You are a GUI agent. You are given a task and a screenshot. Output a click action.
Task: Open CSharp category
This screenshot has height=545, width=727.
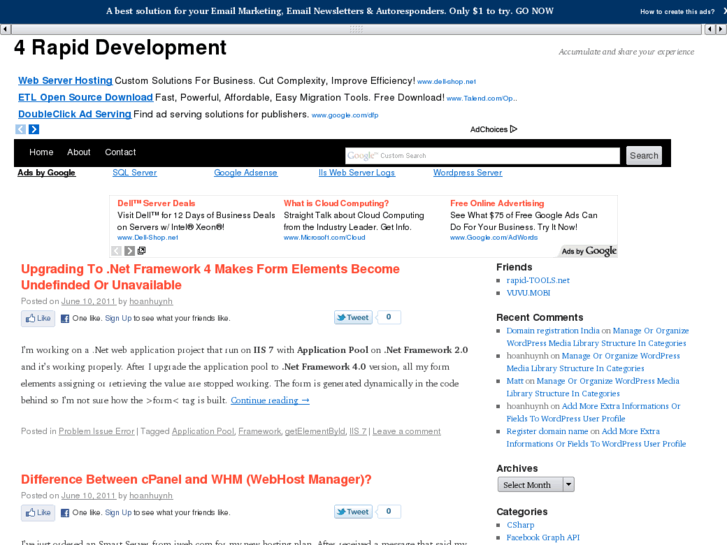[x=520, y=525]
